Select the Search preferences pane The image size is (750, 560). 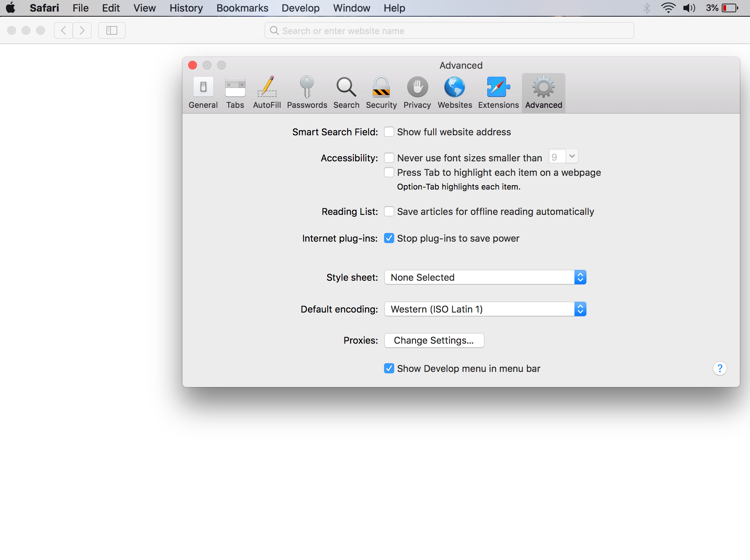tap(346, 92)
